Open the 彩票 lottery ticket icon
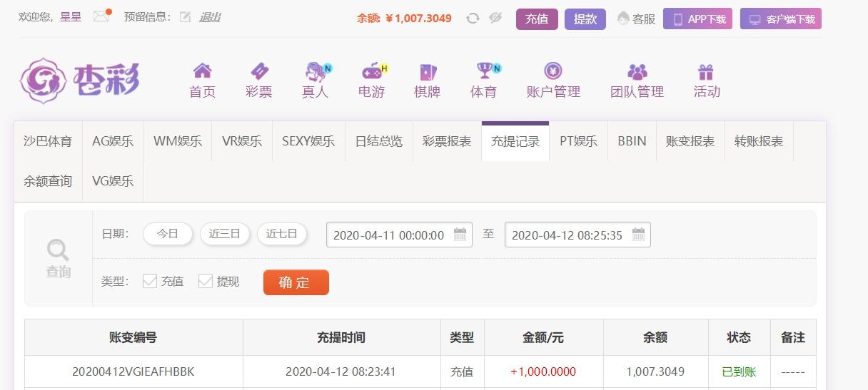868x390 pixels. coord(259,71)
